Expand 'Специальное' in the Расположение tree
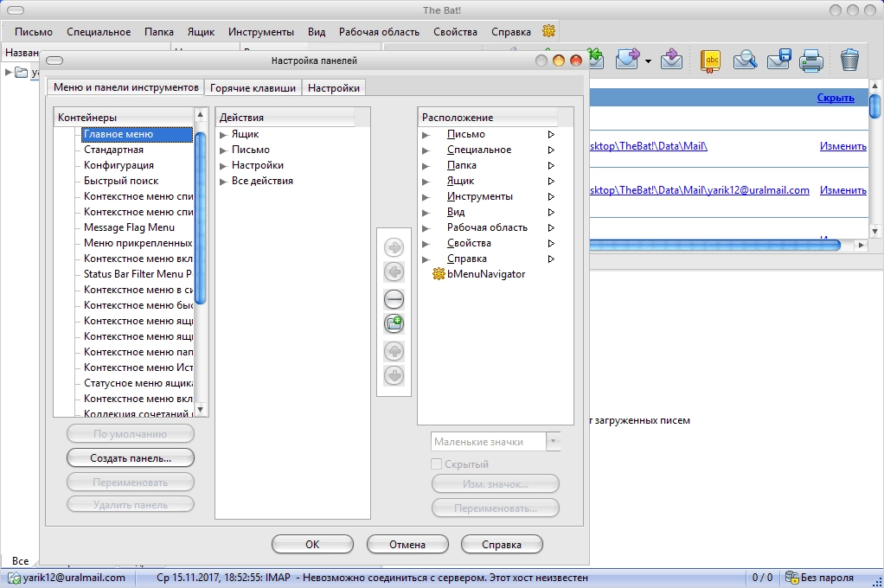Viewport: 884px width, 588px height. click(x=426, y=150)
